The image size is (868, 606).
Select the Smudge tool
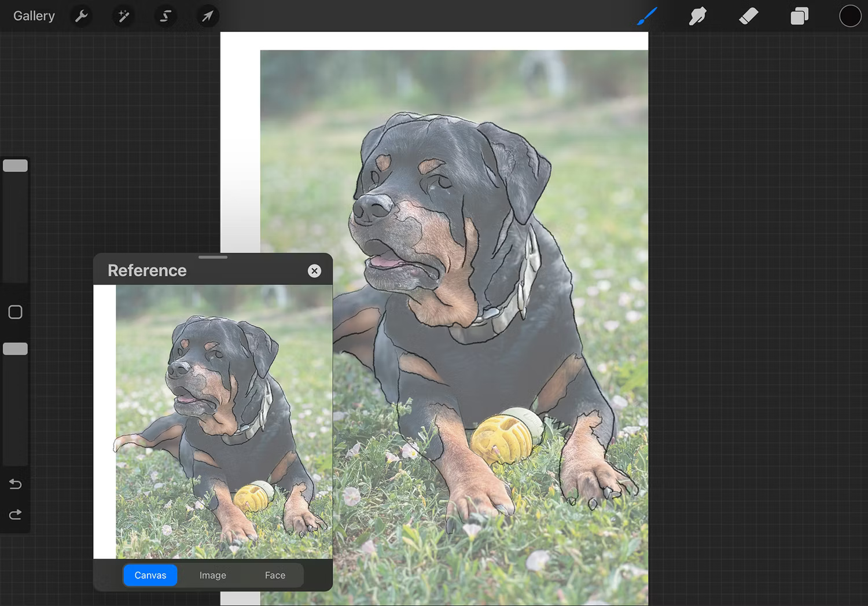click(697, 16)
